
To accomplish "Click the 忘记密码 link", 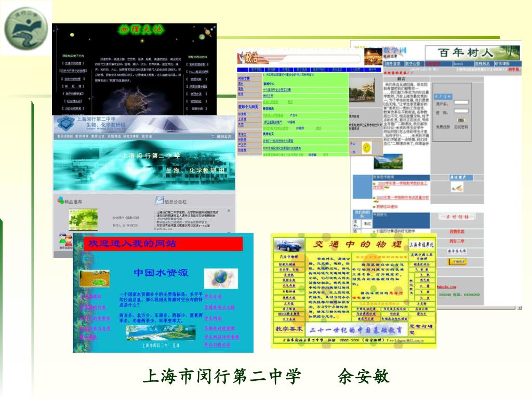I will pyautogui.click(x=461, y=127).
